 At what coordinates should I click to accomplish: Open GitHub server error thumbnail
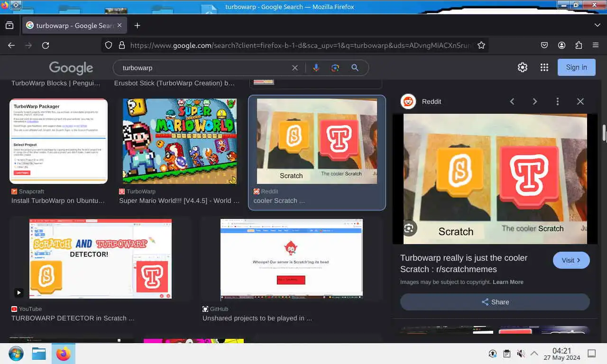coord(292,259)
